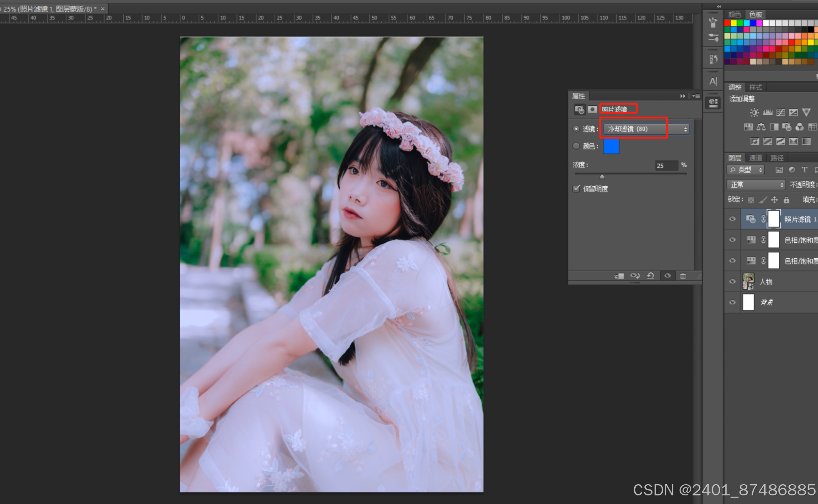Add a Color Balance adjustment
Image resolution: width=818 pixels, height=504 pixels.
pos(761,127)
